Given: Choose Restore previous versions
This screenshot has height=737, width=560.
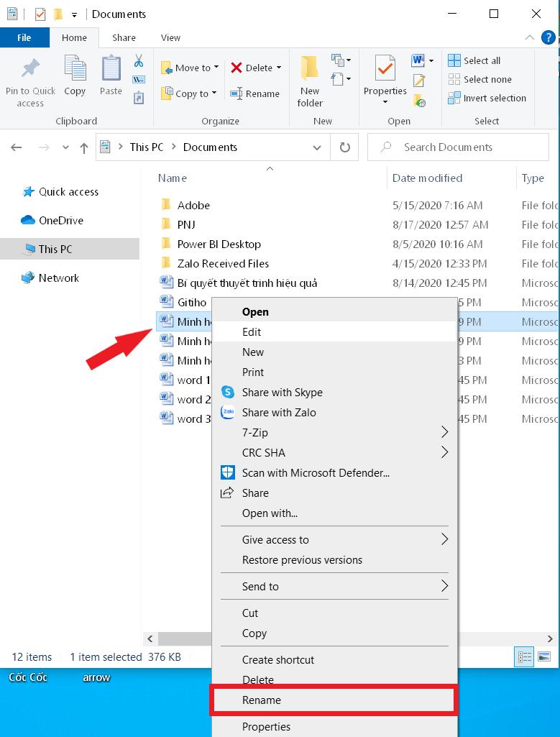Looking at the screenshot, I should click(x=334, y=560).
